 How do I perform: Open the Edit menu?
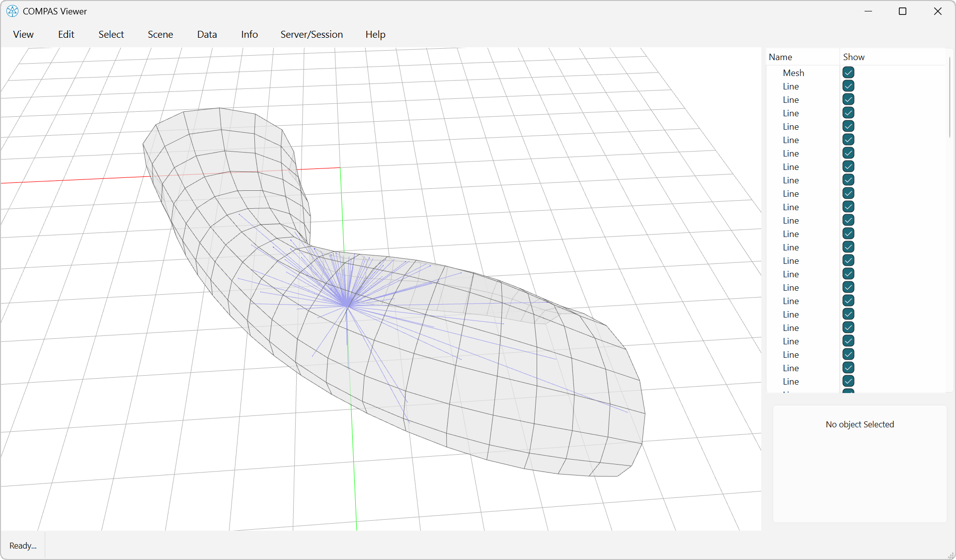click(x=66, y=34)
